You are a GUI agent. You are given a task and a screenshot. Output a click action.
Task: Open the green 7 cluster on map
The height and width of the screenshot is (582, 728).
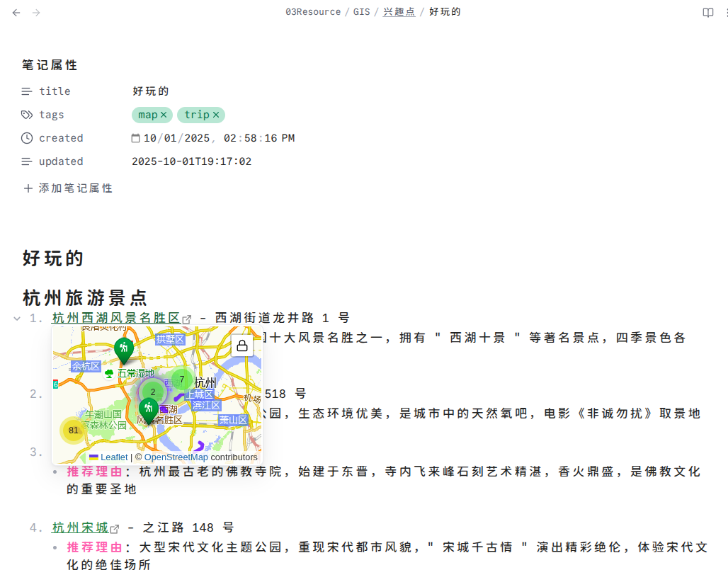(x=182, y=380)
